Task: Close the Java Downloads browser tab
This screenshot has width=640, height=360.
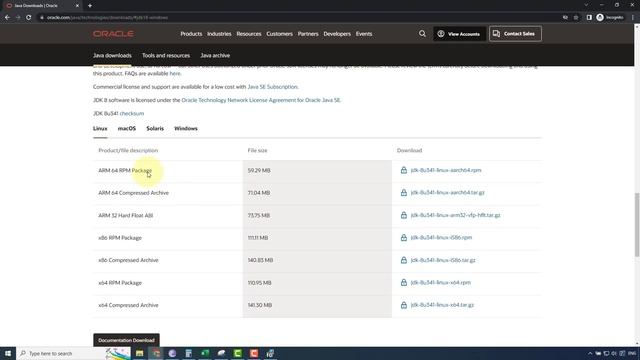Action: 77,6
